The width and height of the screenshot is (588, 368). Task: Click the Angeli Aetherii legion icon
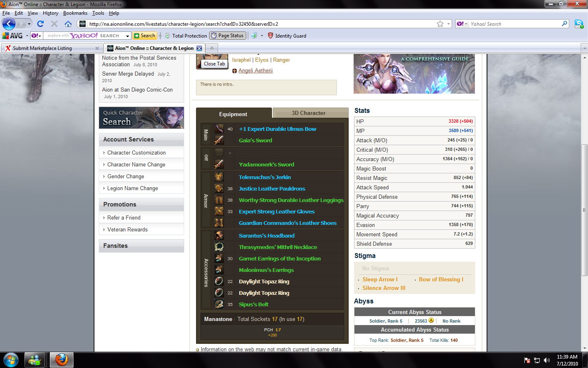click(x=234, y=71)
